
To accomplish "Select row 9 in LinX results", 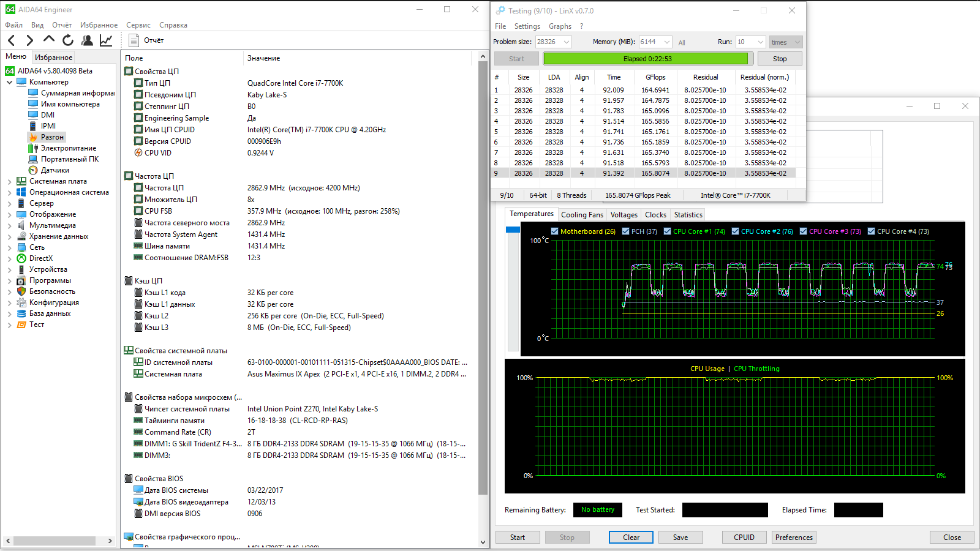I will (644, 173).
